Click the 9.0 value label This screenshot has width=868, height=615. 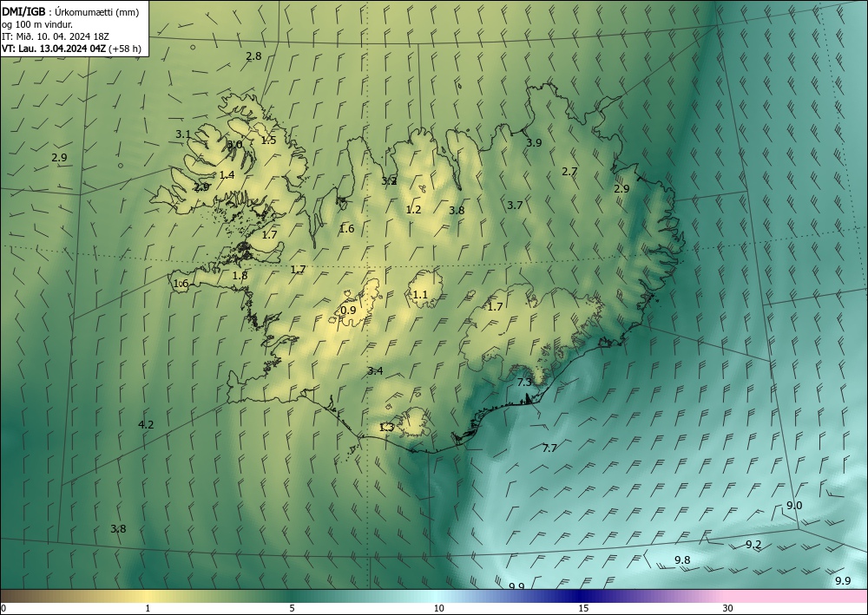(794, 506)
